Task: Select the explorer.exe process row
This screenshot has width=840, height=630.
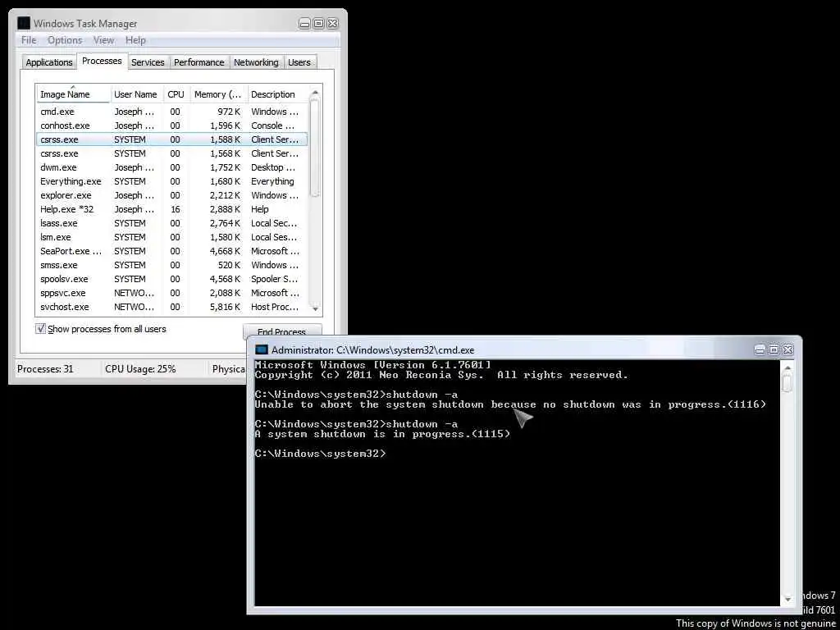Action: pos(172,195)
